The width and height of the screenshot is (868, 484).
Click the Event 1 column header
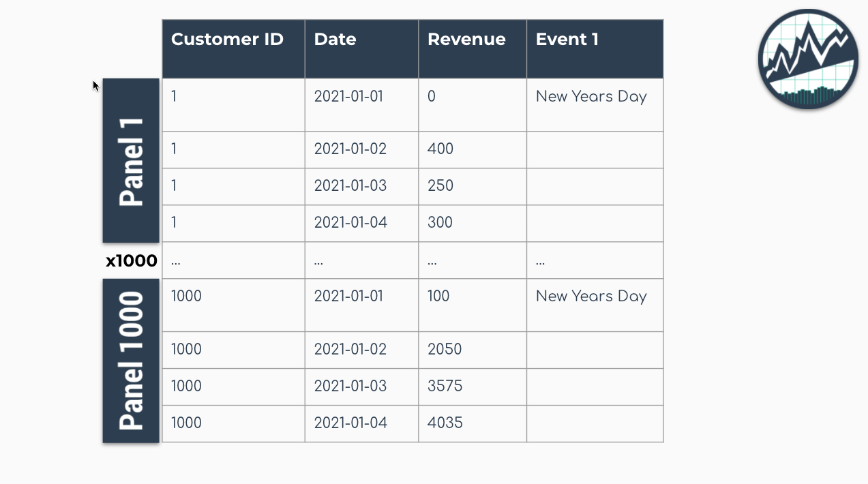click(567, 40)
